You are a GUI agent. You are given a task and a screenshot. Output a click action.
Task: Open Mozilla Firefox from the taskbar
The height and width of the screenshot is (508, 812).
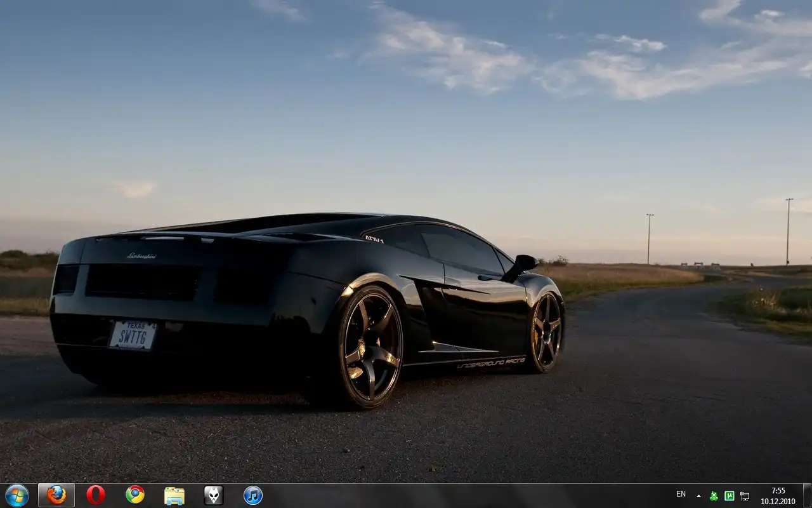[56, 495]
